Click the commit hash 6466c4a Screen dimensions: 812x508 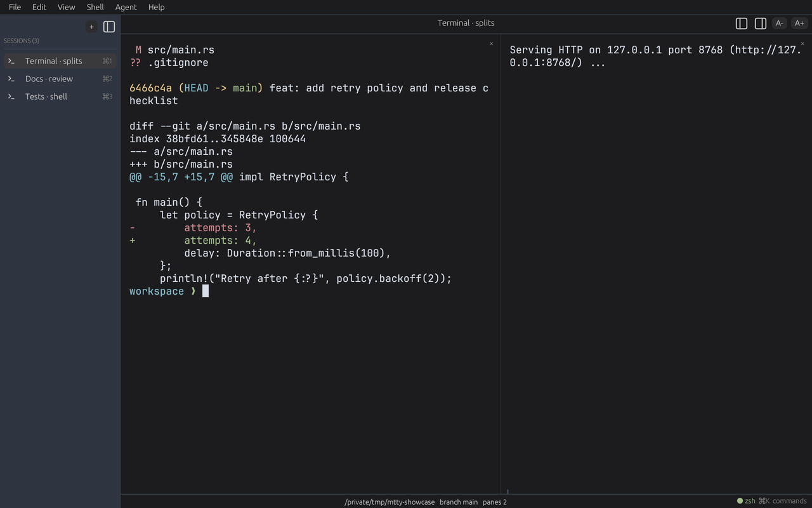tap(151, 88)
